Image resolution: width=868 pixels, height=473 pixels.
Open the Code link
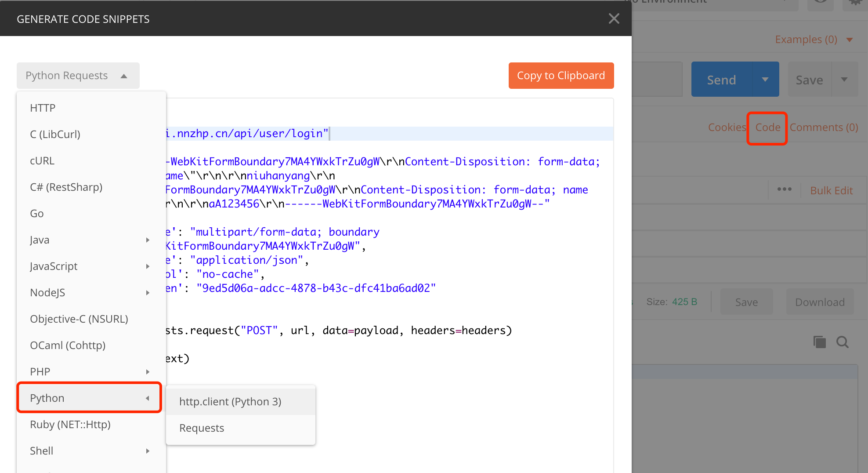(x=767, y=127)
